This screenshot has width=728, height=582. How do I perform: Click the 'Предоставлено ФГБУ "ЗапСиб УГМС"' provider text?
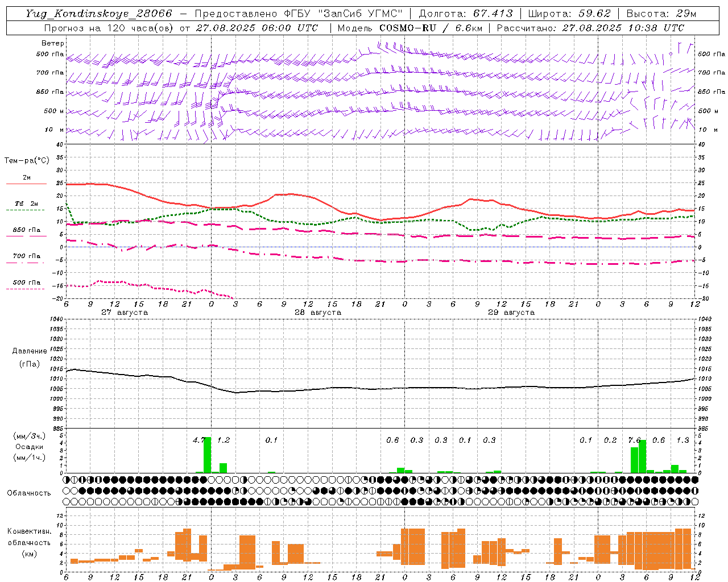[x=299, y=14]
